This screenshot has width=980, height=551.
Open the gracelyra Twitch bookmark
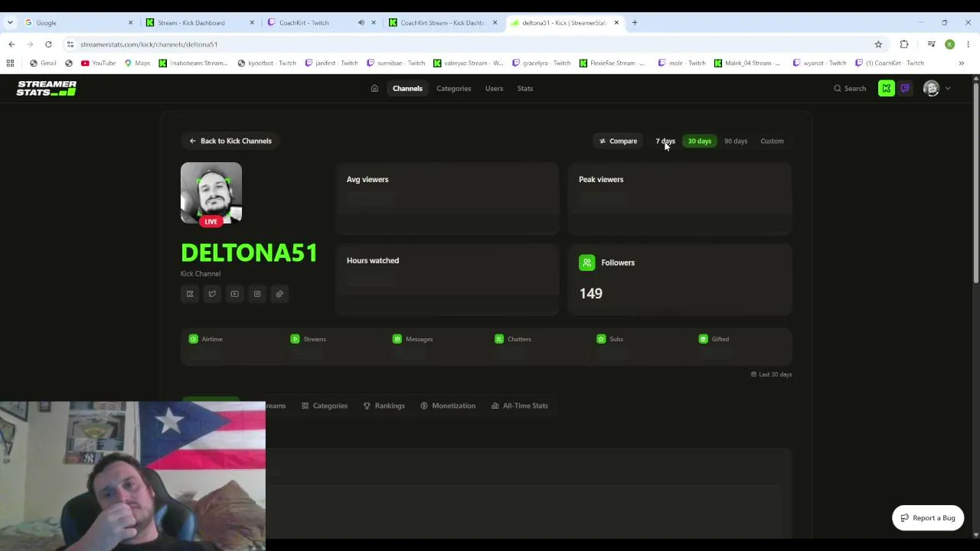pyautogui.click(x=541, y=63)
